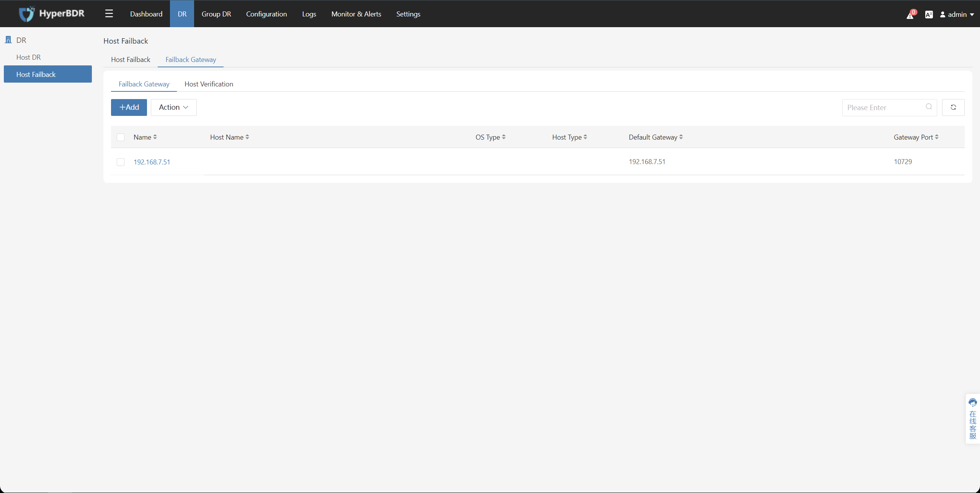Click the search magnifier icon
This screenshot has height=493, width=980.
pyautogui.click(x=929, y=107)
